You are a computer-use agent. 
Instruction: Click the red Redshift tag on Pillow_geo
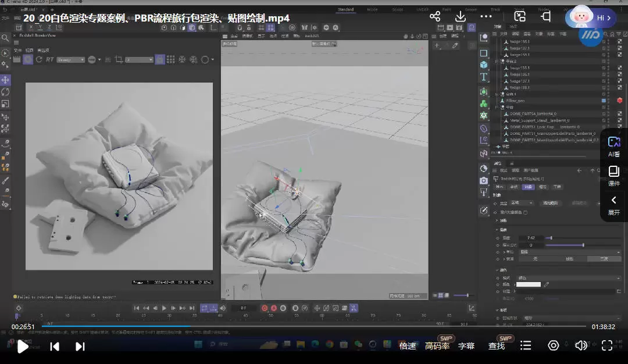pyautogui.click(x=620, y=101)
